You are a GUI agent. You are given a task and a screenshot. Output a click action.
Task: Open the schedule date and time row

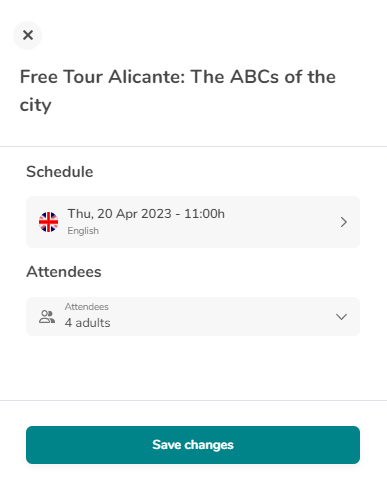click(193, 222)
